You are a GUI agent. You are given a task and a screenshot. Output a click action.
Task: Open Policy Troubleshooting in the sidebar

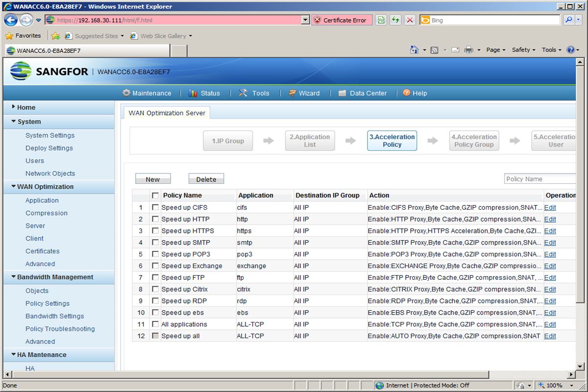coord(60,329)
